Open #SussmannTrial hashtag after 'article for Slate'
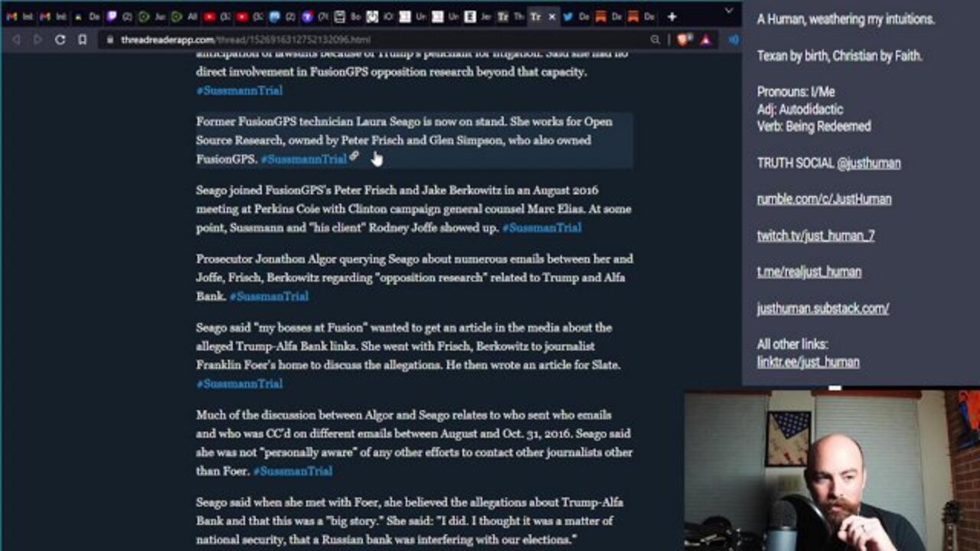 239,383
